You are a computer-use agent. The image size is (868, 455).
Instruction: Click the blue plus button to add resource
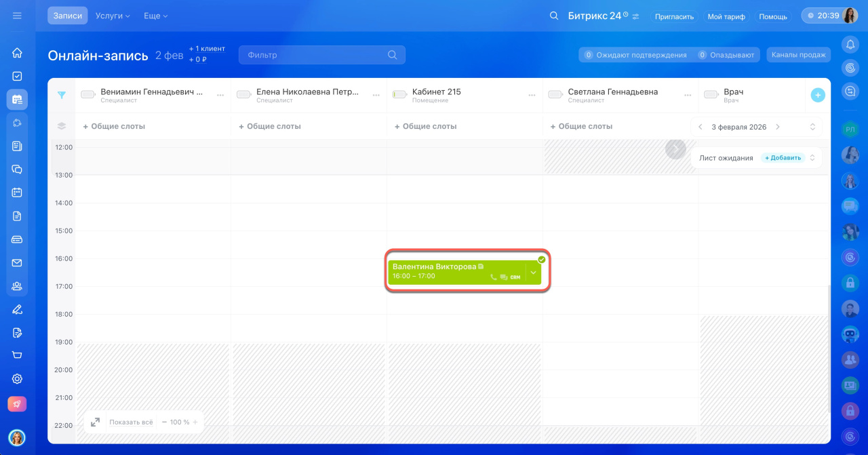[x=818, y=96]
